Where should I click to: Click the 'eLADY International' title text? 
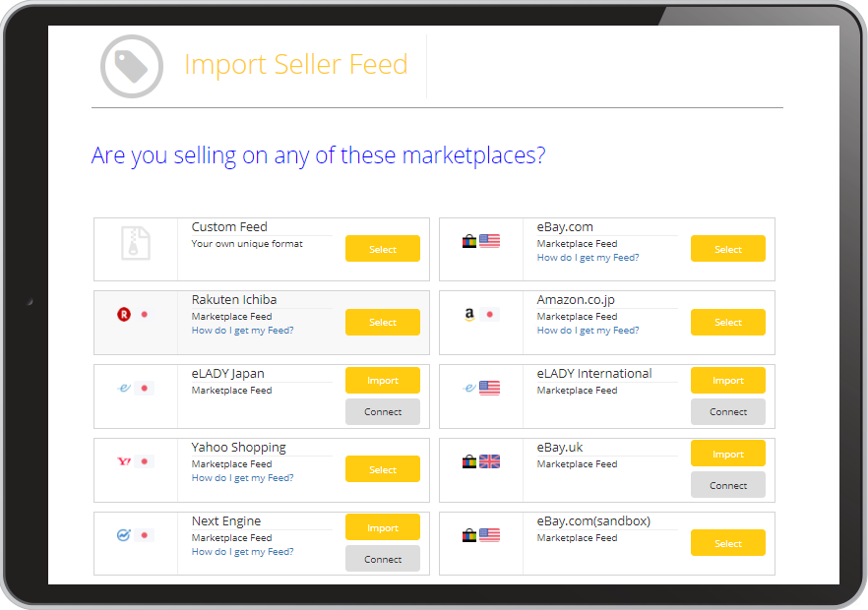[594, 374]
